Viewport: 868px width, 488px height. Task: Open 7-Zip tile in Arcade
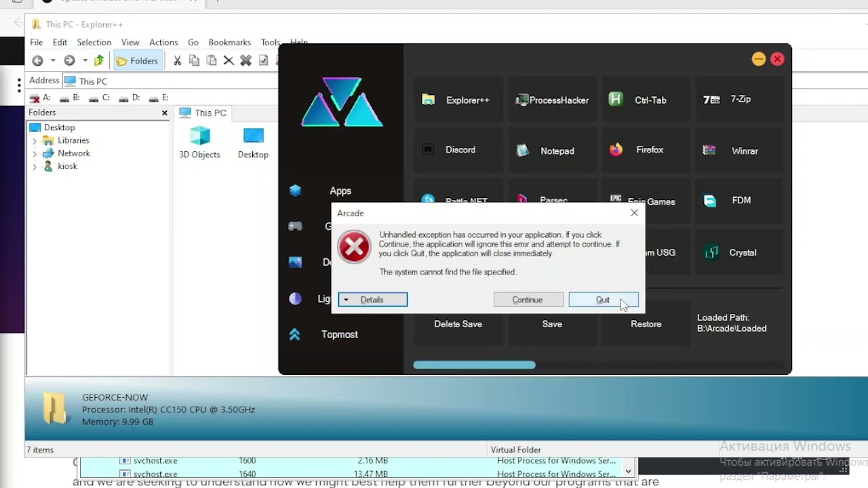pyautogui.click(x=739, y=100)
